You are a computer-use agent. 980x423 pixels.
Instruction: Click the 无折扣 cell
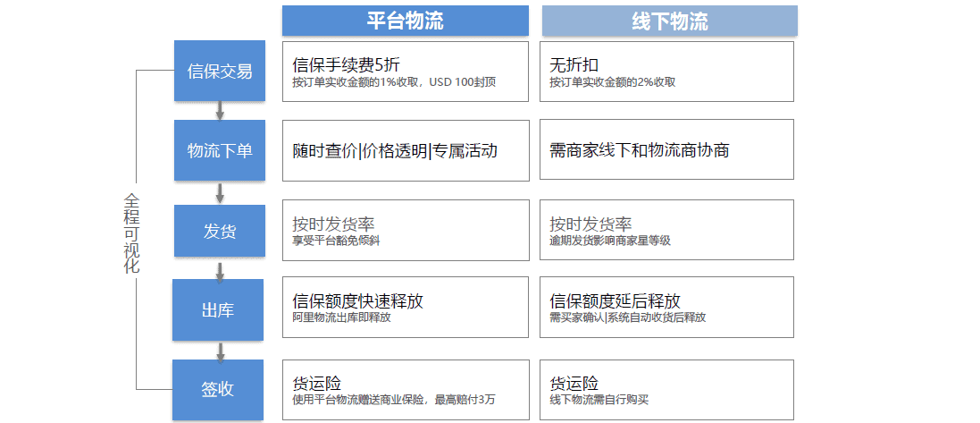666,72
